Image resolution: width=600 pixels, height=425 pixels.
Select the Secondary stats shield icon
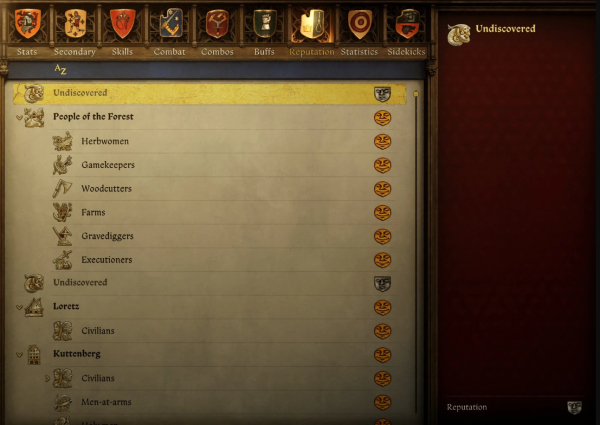pos(75,23)
